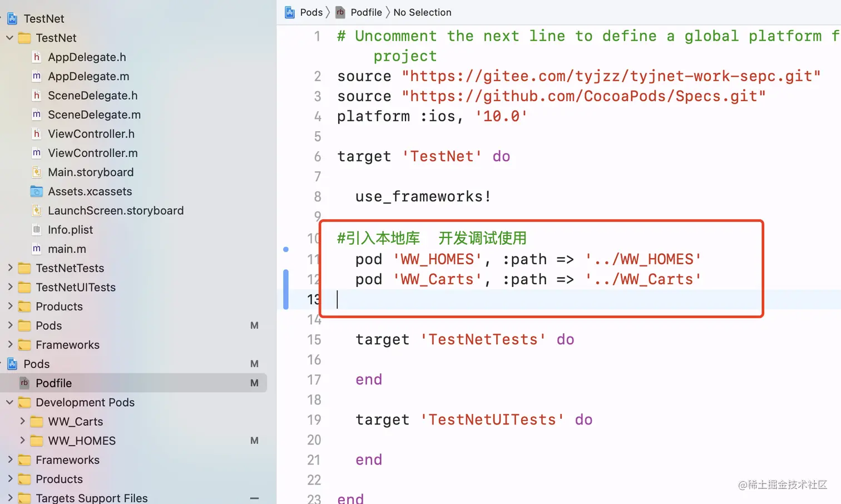Select Podfile in the breadcrumb bar

(x=366, y=12)
